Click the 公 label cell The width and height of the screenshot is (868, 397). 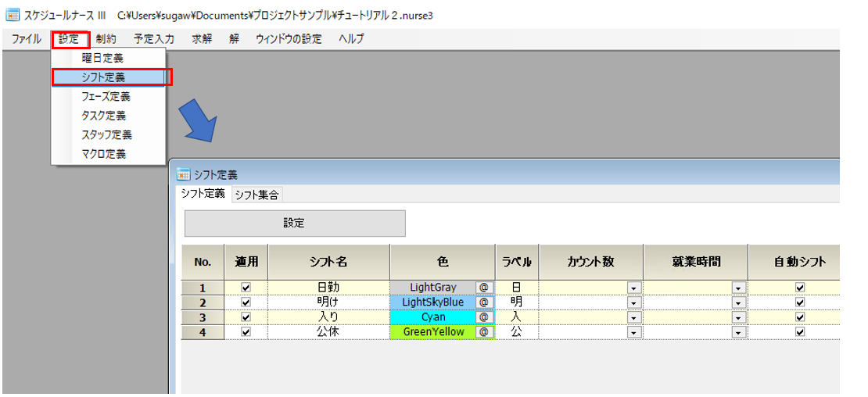coord(517,332)
